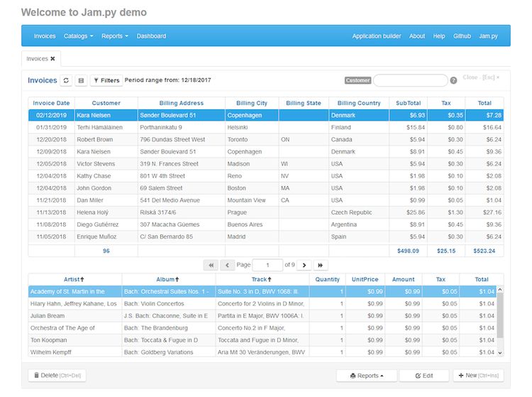Go to the first page arrow

click(211, 265)
